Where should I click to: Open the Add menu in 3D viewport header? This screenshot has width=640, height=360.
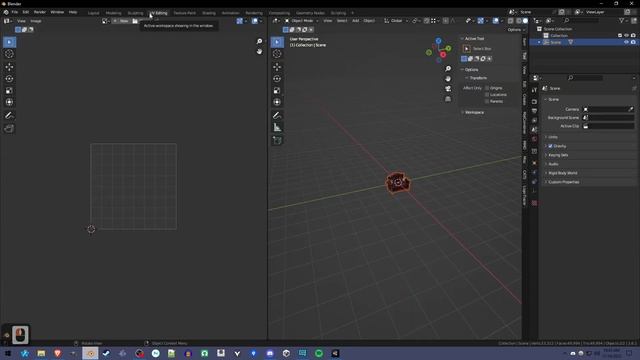356,21
